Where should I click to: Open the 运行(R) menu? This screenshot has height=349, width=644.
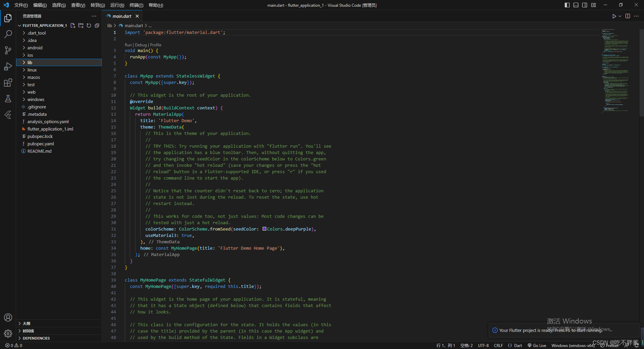[x=117, y=5]
